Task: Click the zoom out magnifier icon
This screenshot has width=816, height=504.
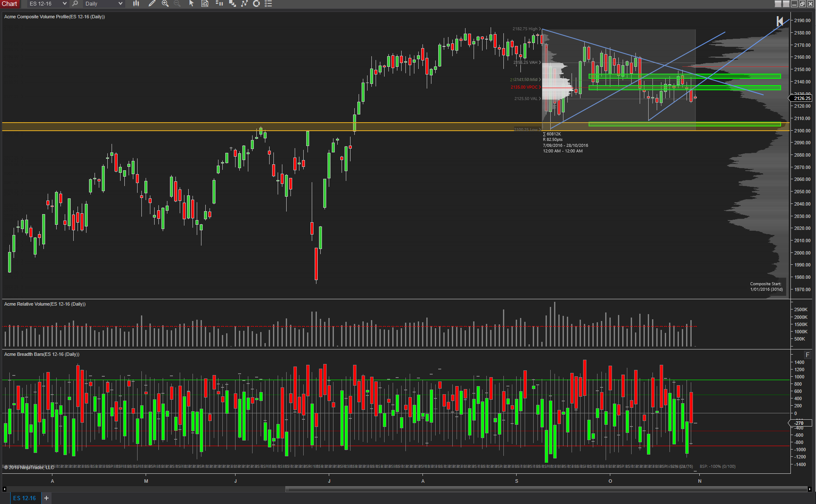Action: click(177, 3)
